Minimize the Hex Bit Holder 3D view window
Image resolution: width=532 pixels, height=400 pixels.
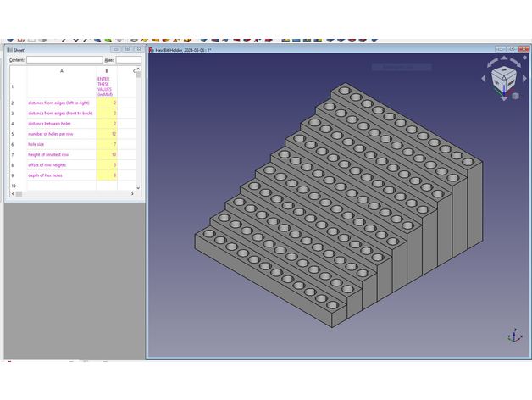(x=501, y=50)
